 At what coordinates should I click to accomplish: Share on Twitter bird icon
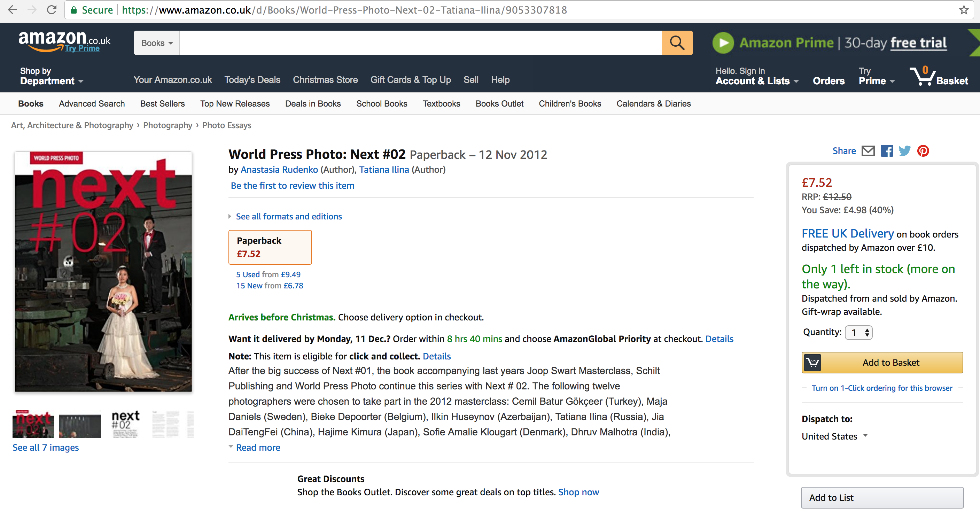coord(905,151)
